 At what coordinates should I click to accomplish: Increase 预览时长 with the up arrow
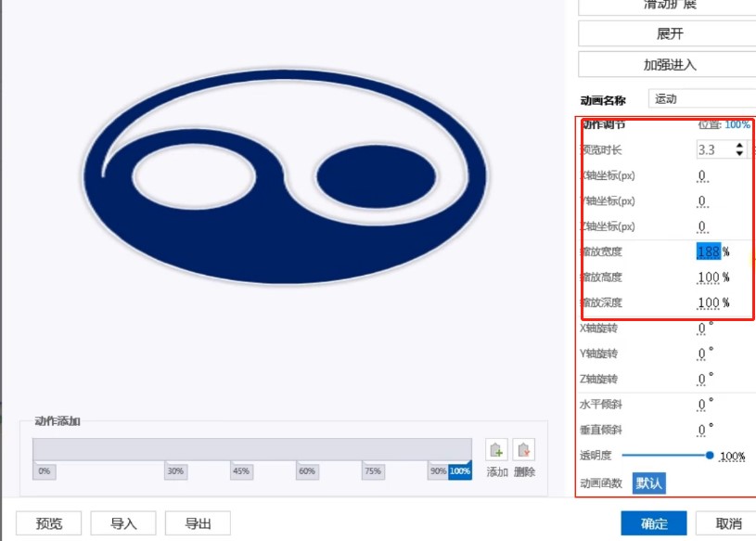[x=739, y=146]
